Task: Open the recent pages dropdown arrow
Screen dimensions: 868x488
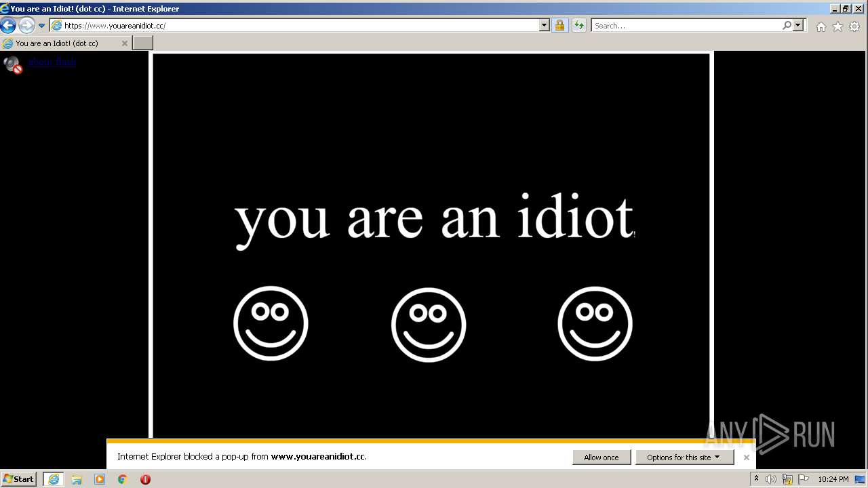Action: (41, 26)
